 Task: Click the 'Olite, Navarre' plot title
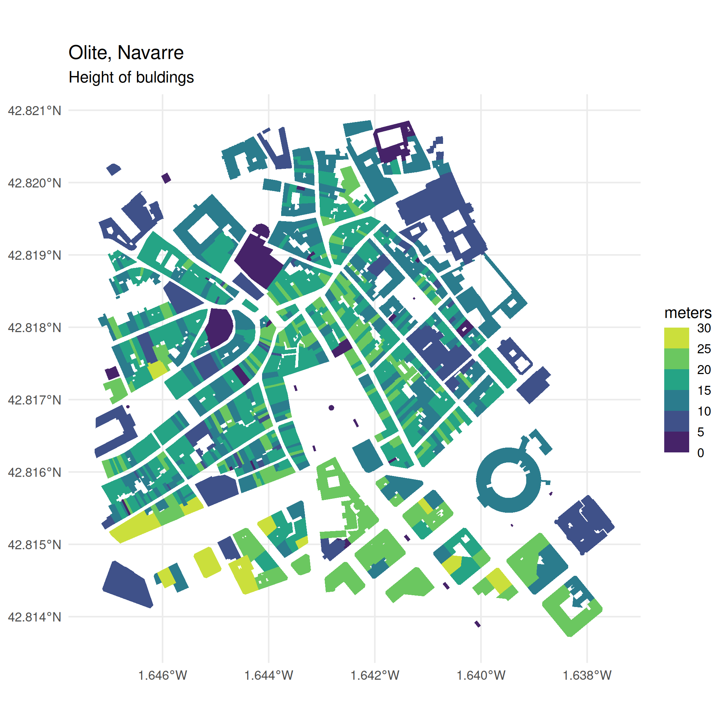(126, 52)
